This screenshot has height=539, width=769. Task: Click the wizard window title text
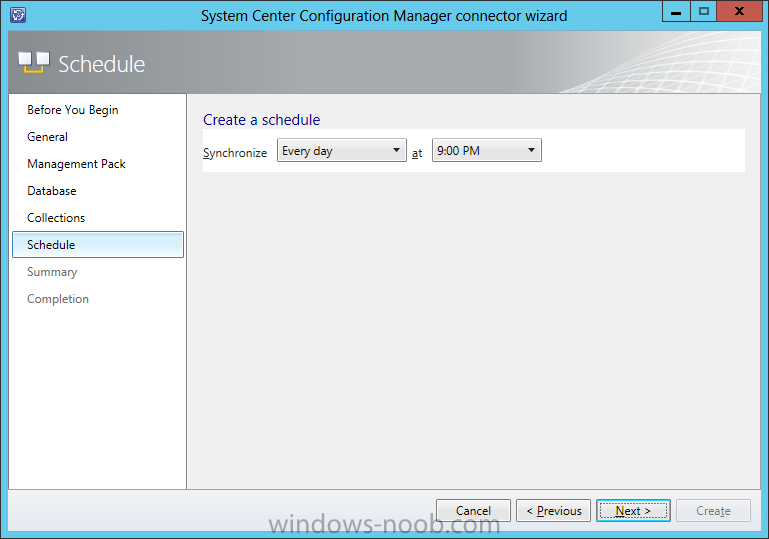[384, 16]
